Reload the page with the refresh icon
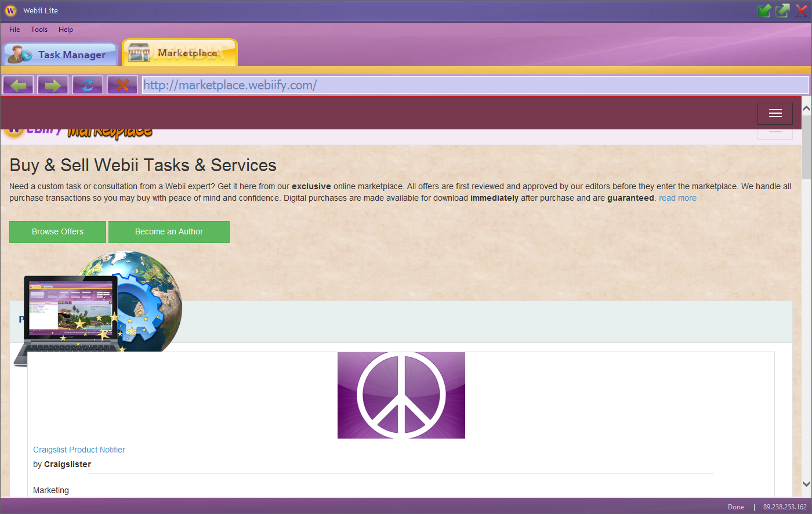Viewport: 812px width, 514px height. pos(88,85)
